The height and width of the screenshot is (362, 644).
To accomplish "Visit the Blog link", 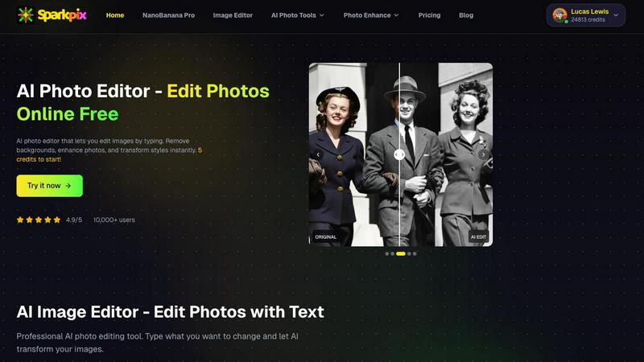I will (x=466, y=15).
